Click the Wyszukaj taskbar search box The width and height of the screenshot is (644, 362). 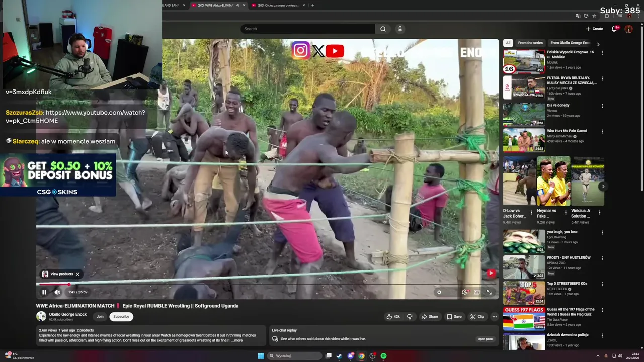tap(295, 356)
